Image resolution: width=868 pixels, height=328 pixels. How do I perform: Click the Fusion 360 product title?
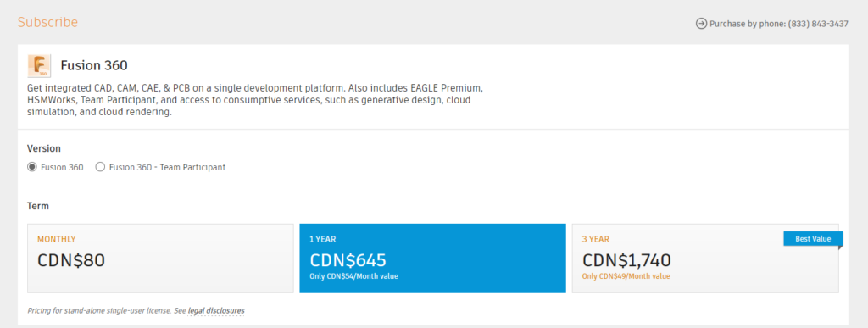click(x=94, y=66)
